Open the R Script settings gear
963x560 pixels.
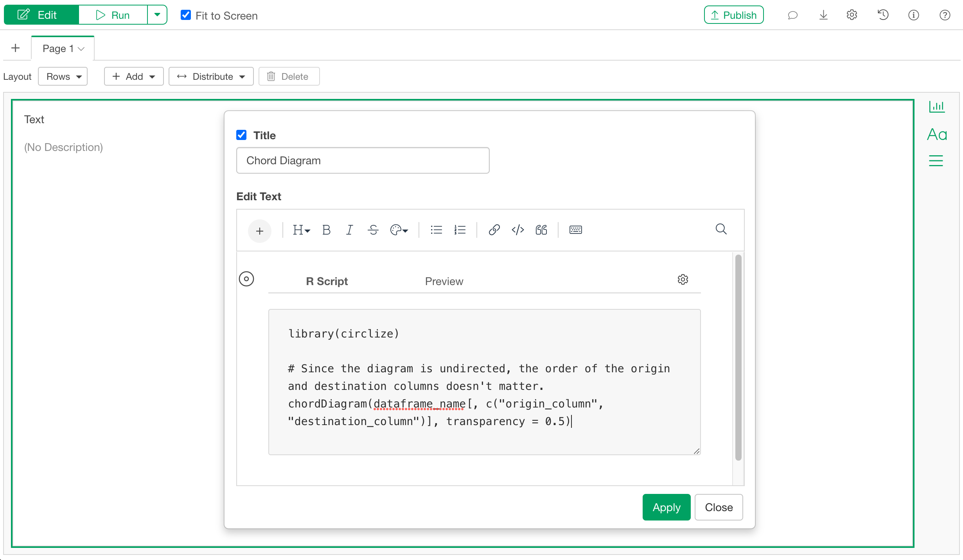[x=683, y=279]
